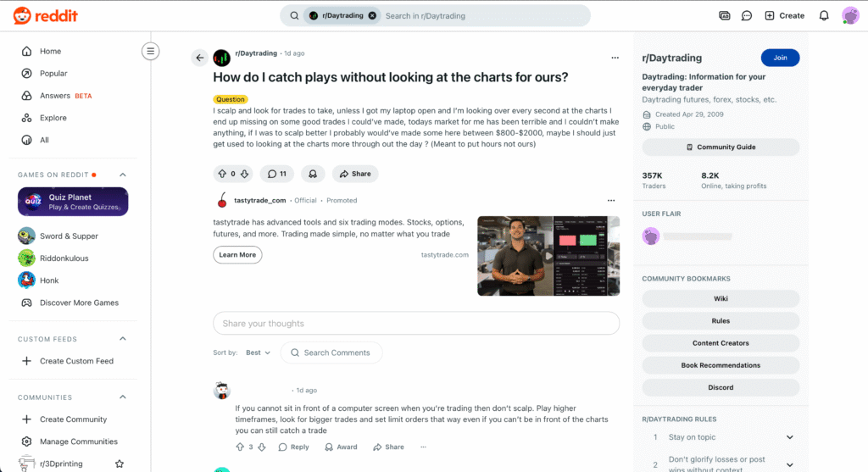
Task: Click the advertise icon in header
Action: pos(724,15)
